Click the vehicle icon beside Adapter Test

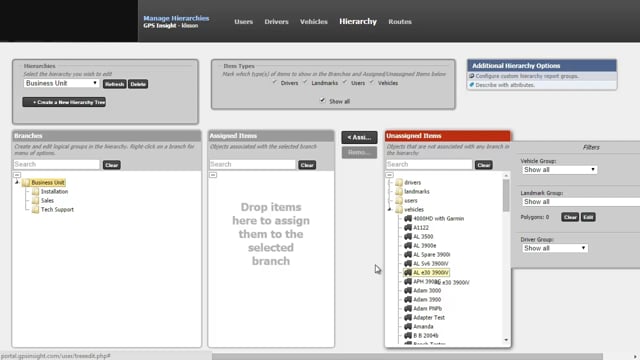408,317
